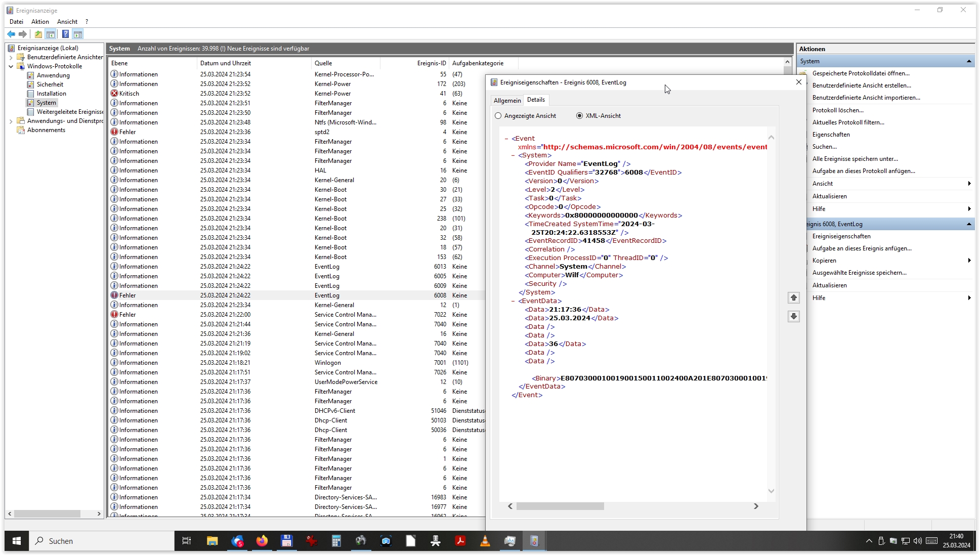Go to previous event with up arrow button
The width and height of the screenshot is (980, 555).
click(793, 298)
